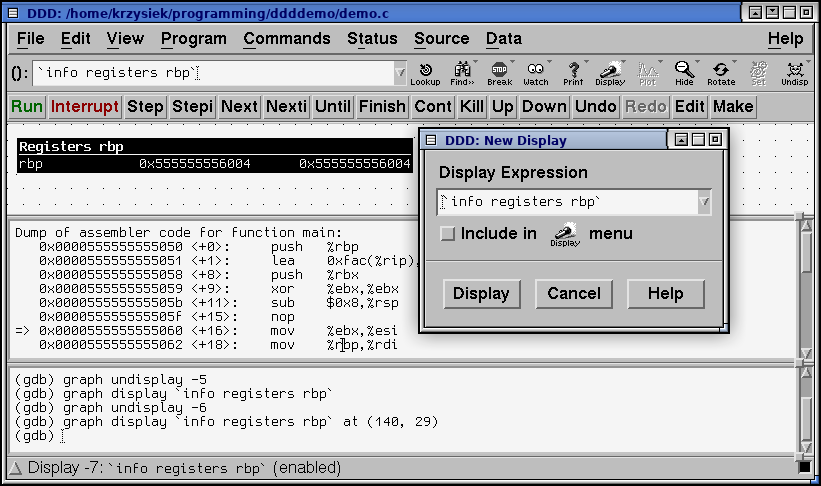Open the Program menu
The width and height of the screenshot is (821, 486).
(x=194, y=39)
